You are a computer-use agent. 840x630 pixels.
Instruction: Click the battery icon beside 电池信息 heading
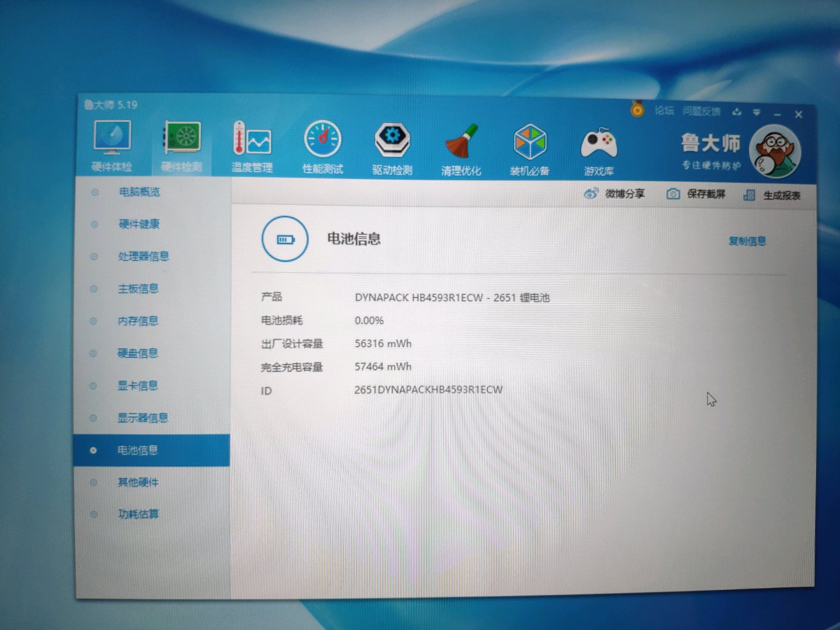point(285,239)
